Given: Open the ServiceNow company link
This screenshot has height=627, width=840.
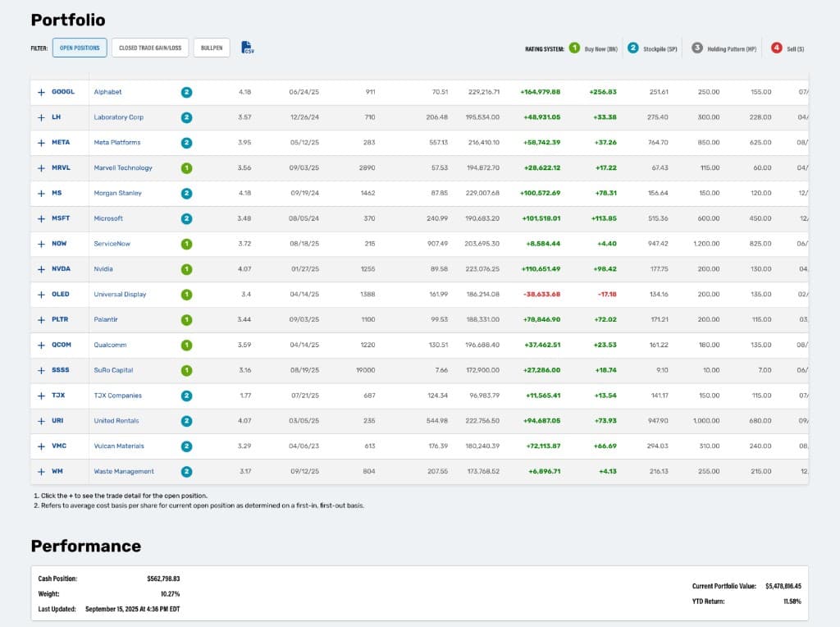Looking at the screenshot, I should 112,244.
